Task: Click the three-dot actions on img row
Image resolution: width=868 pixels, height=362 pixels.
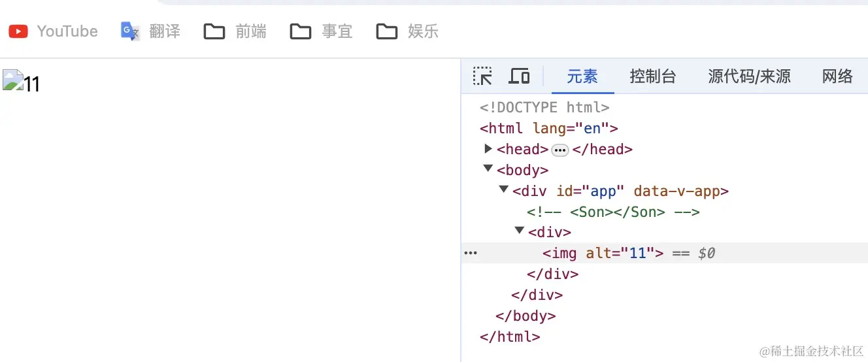Action: click(x=471, y=253)
